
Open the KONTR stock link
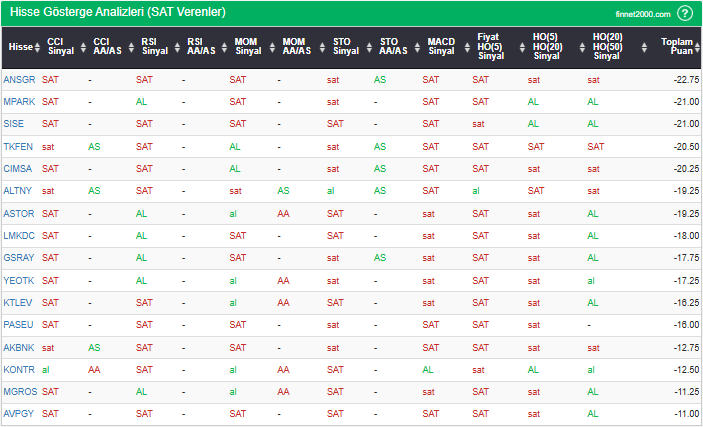click(18, 369)
